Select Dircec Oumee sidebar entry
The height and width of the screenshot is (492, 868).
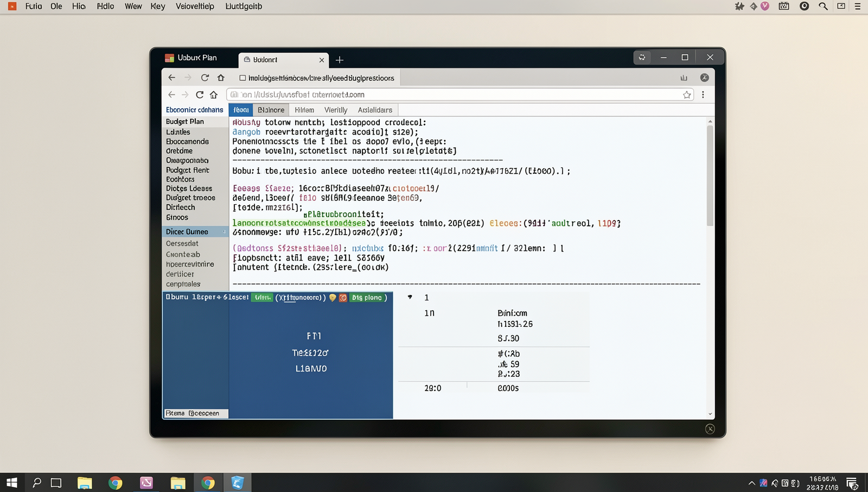pos(195,232)
